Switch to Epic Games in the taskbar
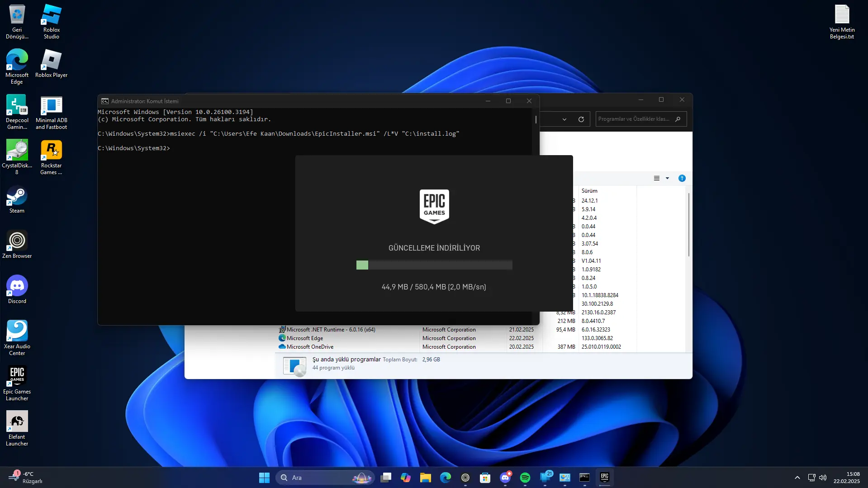This screenshot has height=488, width=868. (605, 478)
